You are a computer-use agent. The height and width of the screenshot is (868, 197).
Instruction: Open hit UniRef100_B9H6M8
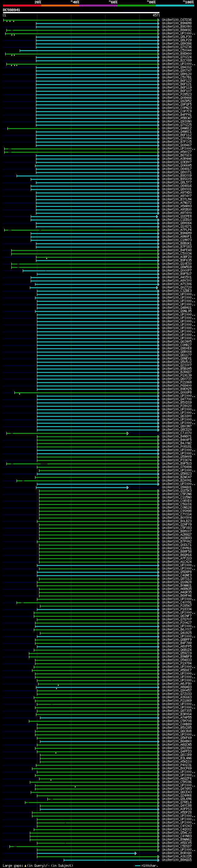tap(176, 24)
